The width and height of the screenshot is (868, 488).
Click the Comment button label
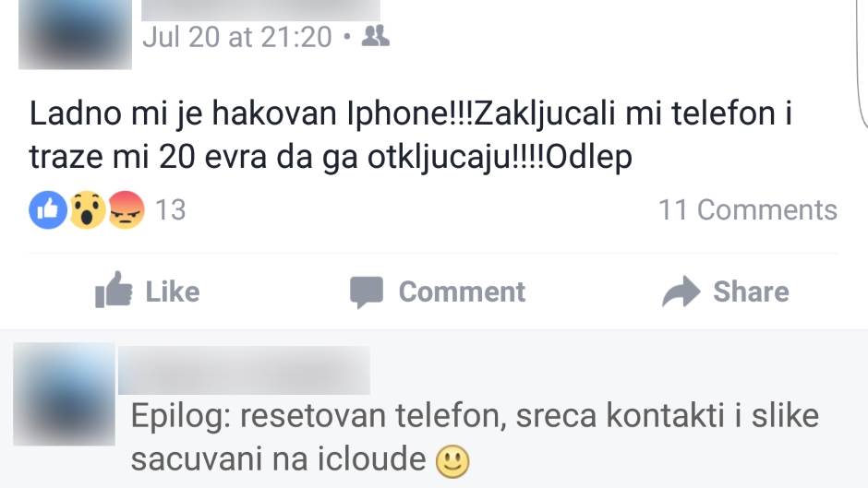point(462,292)
